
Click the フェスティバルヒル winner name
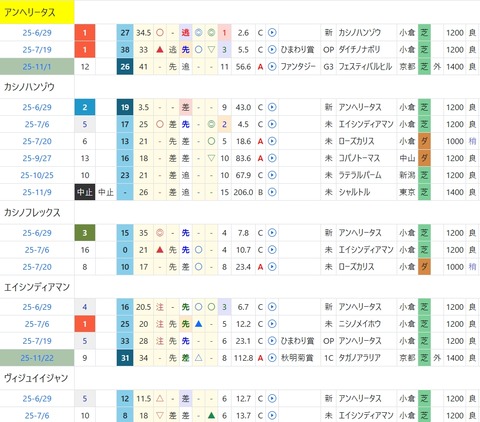tap(365, 67)
